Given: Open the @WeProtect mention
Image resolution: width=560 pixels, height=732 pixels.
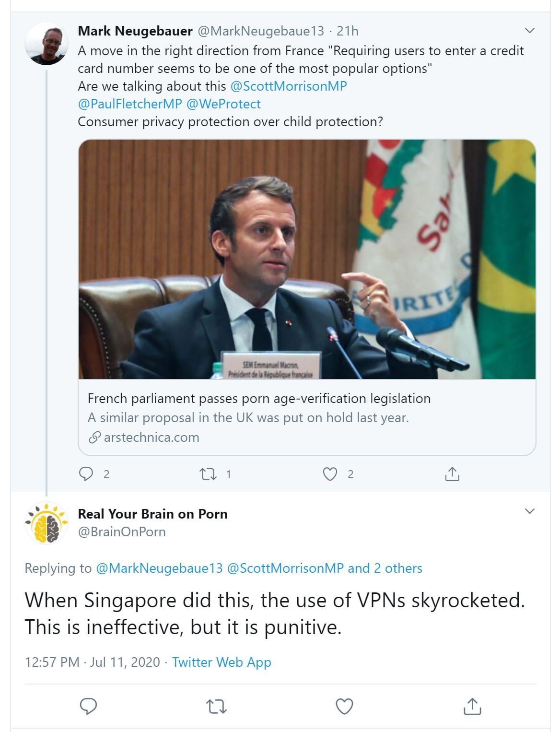Looking at the screenshot, I should coord(223,104).
